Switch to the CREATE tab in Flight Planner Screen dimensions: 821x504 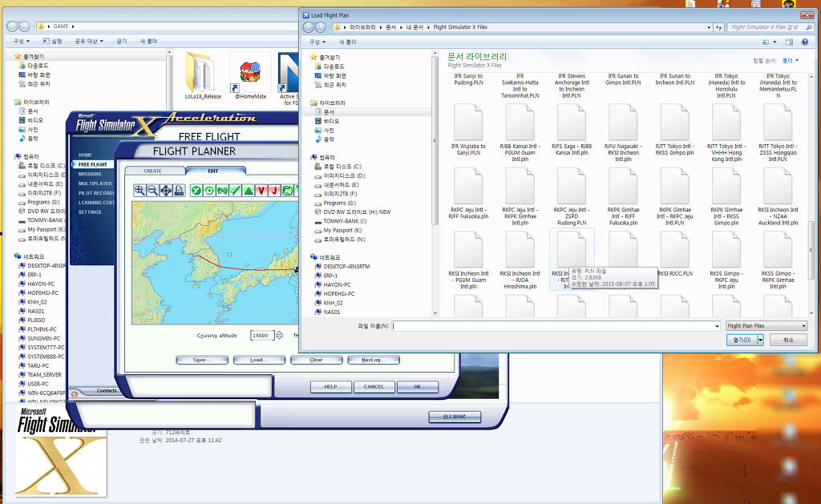tap(152, 171)
